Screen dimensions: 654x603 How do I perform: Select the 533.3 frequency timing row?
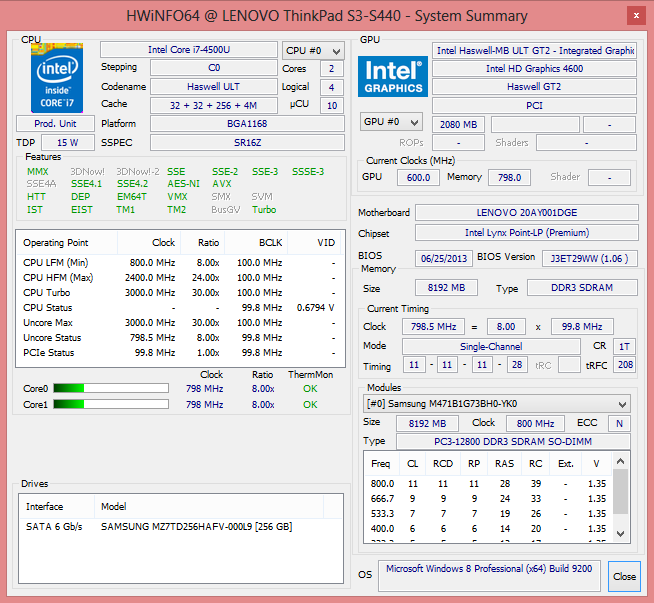click(488, 514)
